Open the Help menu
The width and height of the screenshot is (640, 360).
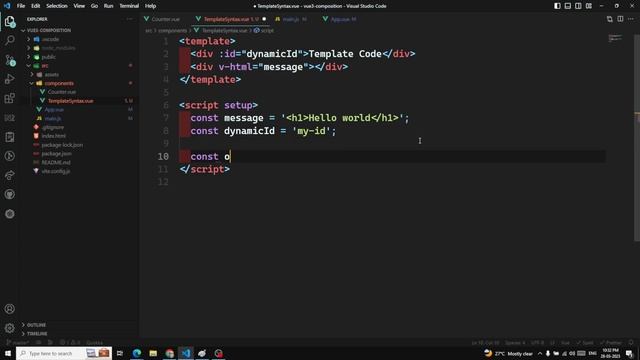150,6
